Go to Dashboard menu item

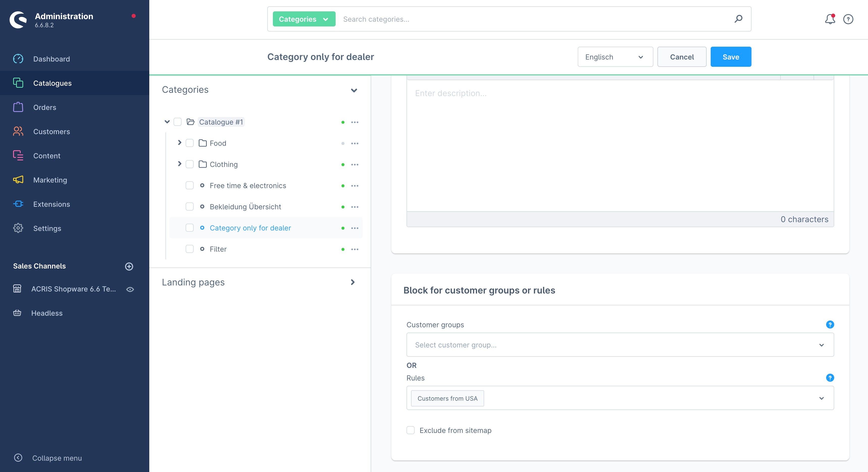point(51,59)
